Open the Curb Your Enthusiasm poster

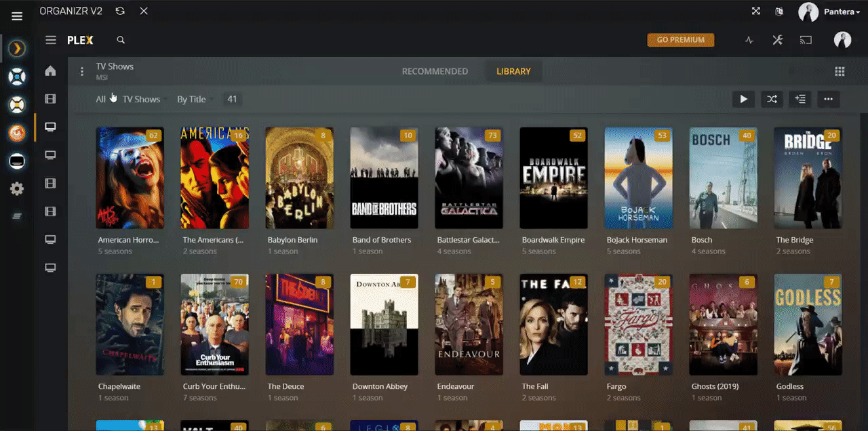[214, 325]
